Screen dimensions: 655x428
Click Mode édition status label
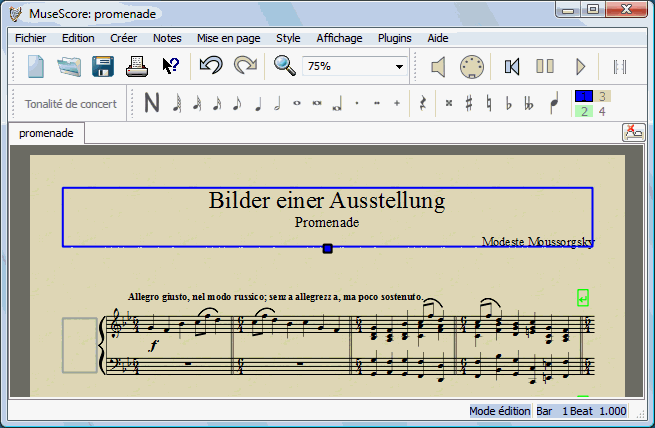point(500,411)
